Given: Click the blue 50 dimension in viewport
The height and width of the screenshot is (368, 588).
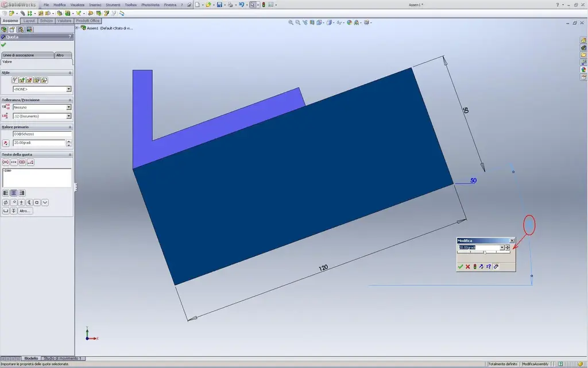Looking at the screenshot, I should [473, 181].
